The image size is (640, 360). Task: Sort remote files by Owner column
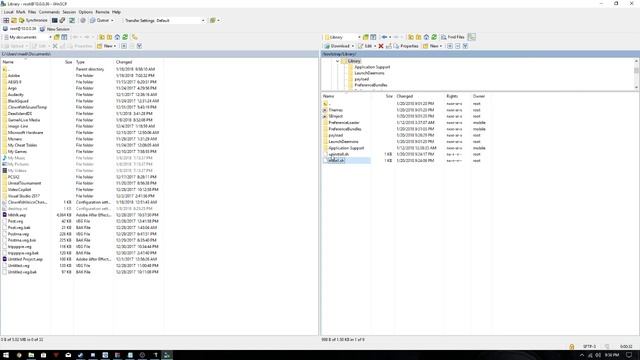tap(479, 96)
